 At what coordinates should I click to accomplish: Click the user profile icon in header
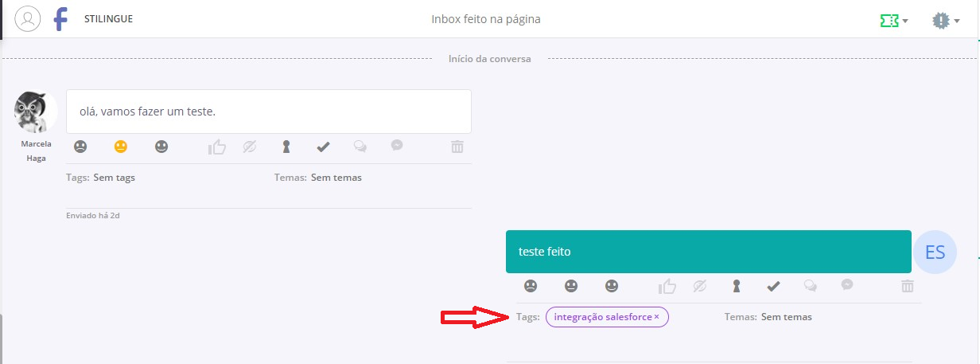(x=28, y=18)
